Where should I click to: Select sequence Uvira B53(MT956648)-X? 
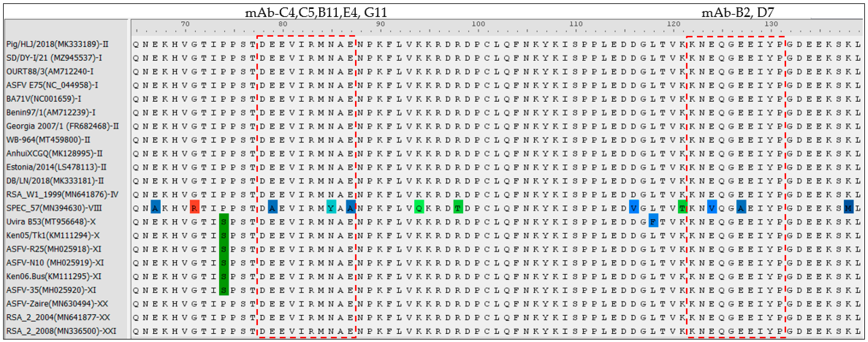pos(51,222)
